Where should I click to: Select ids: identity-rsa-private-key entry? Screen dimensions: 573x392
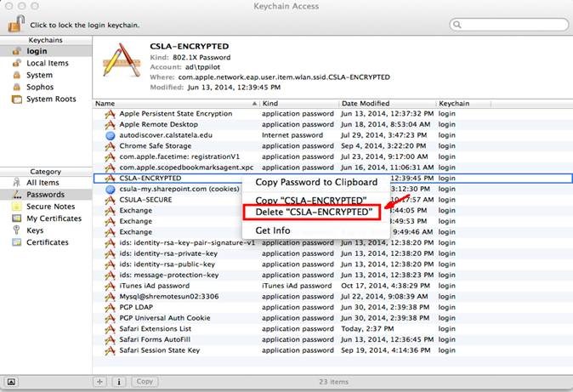tap(332, 253)
